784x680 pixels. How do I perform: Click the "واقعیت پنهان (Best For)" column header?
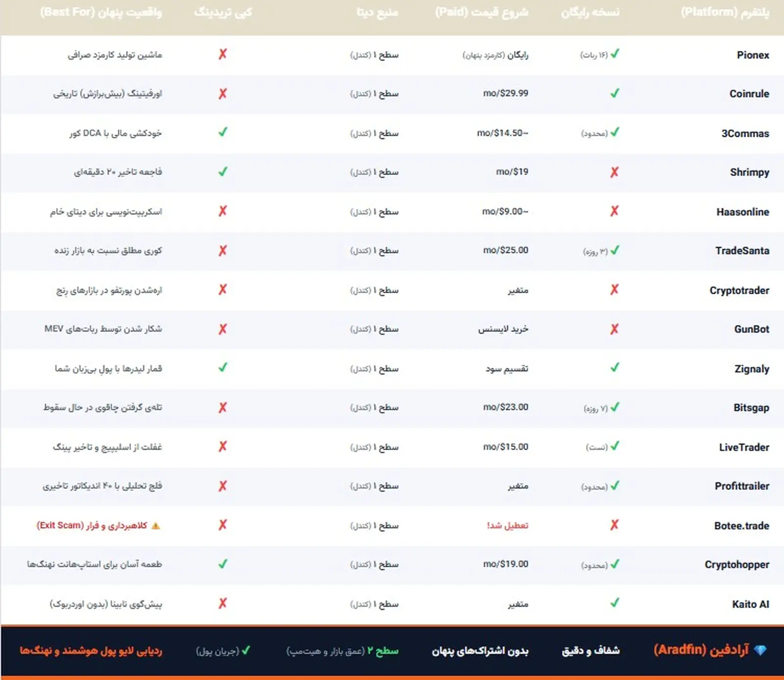(x=101, y=12)
